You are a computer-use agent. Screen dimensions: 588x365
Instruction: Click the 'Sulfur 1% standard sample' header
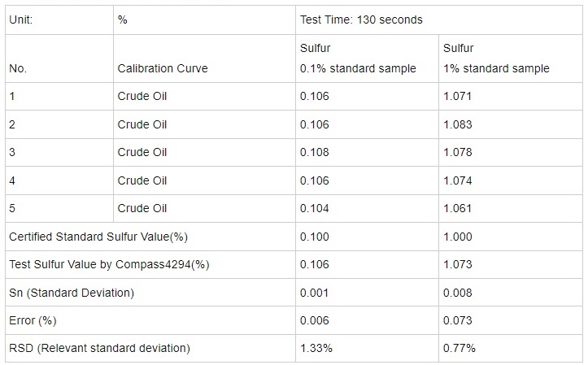(x=496, y=59)
